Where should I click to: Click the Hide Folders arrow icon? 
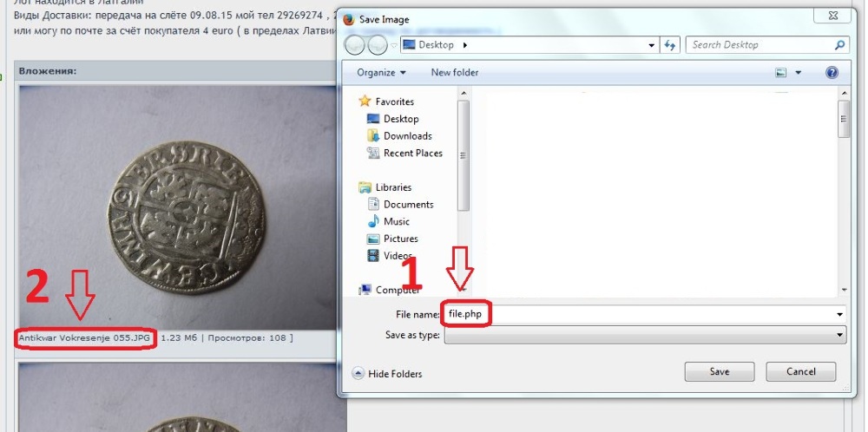coord(358,374)
